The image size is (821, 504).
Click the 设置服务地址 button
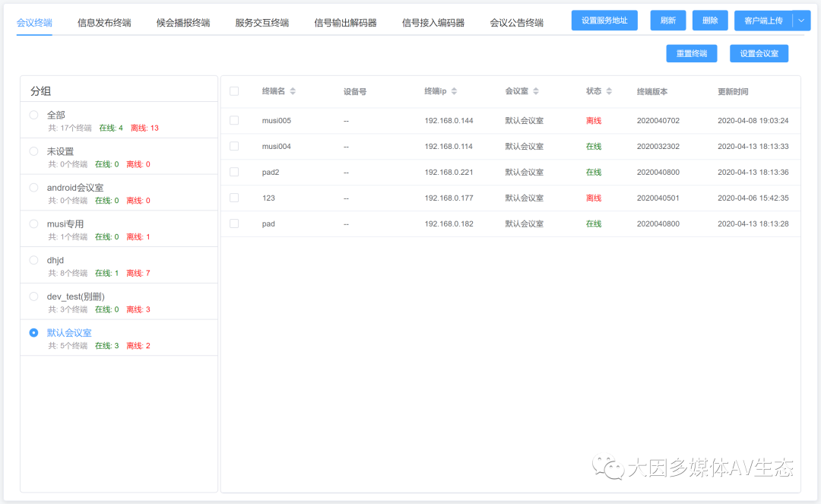(x=604, y=20)
